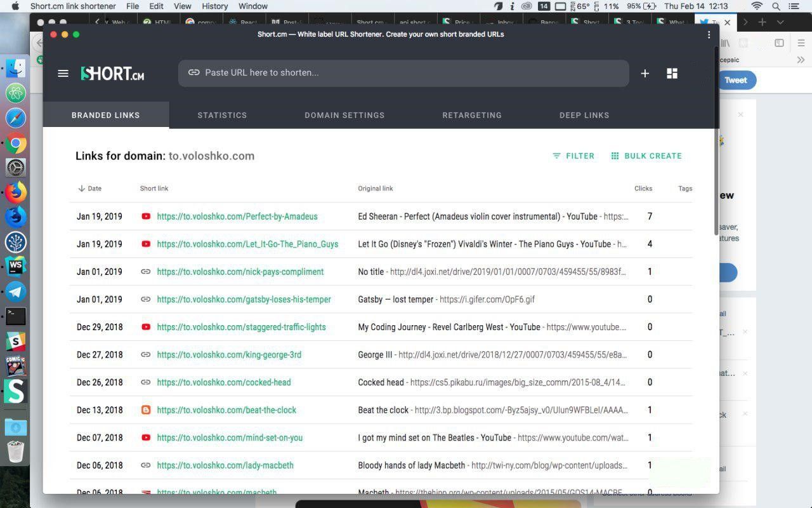Screen dimensions: 812x508
Task: Open the dashboard grid icon
Action: point(672,74)
